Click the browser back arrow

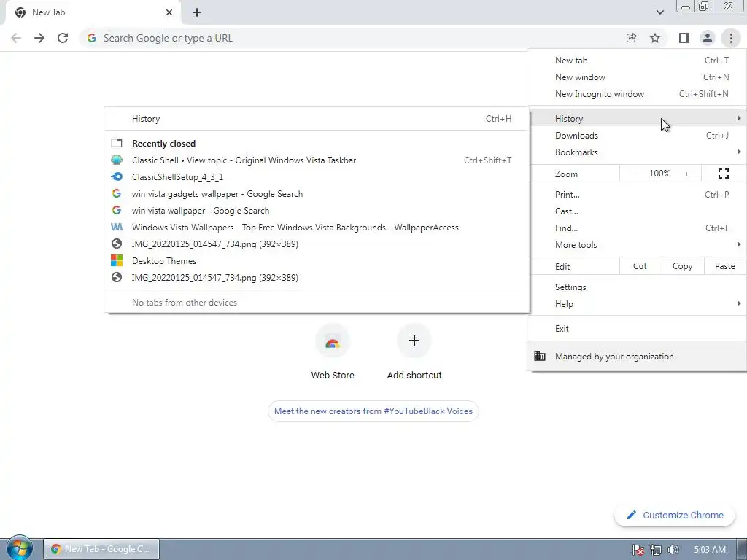pyautogui.click(x=16, y=38)
